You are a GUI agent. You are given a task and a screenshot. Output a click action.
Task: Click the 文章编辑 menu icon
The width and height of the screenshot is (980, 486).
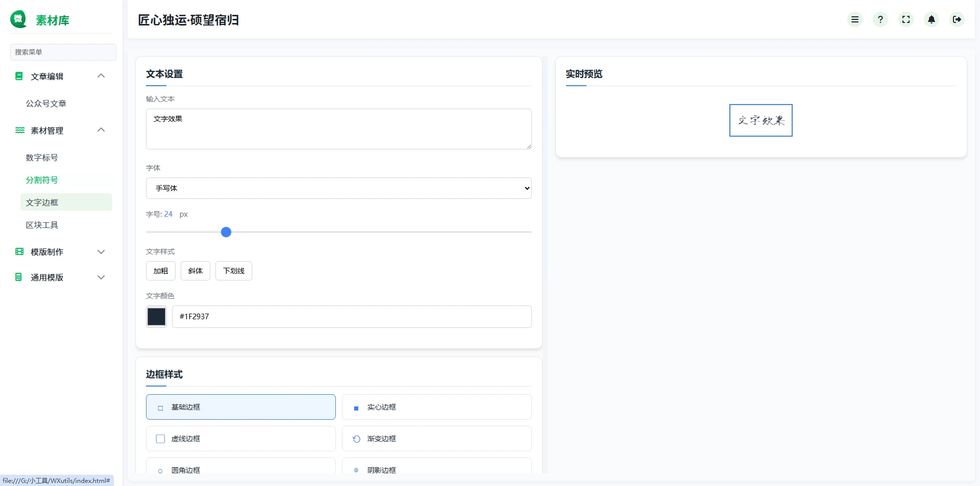tap(19, 76)
